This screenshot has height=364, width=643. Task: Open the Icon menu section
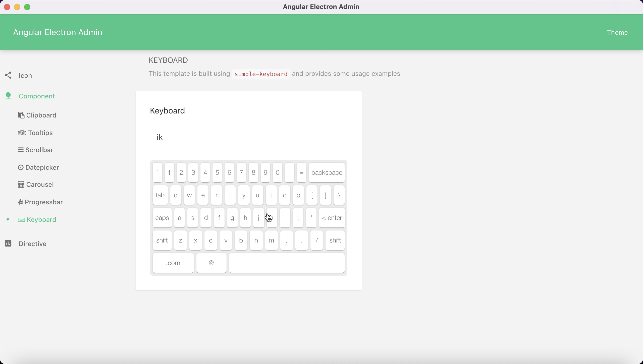coord(25,76)
